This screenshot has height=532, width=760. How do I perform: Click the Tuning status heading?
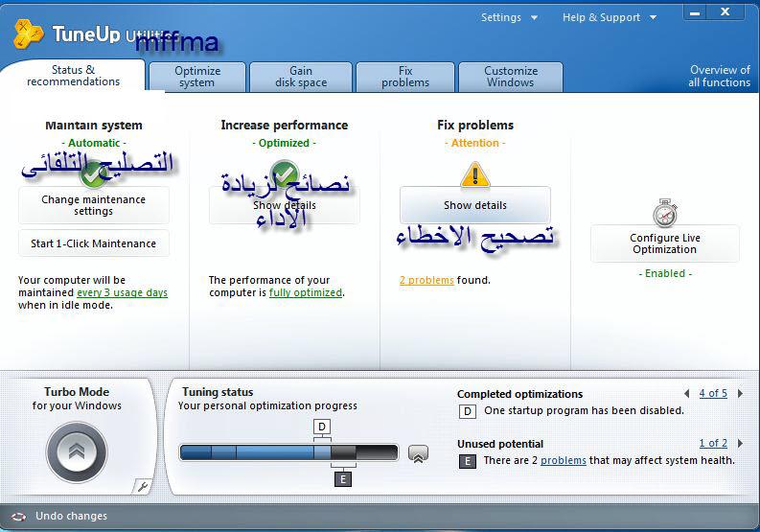coord(218,392)
